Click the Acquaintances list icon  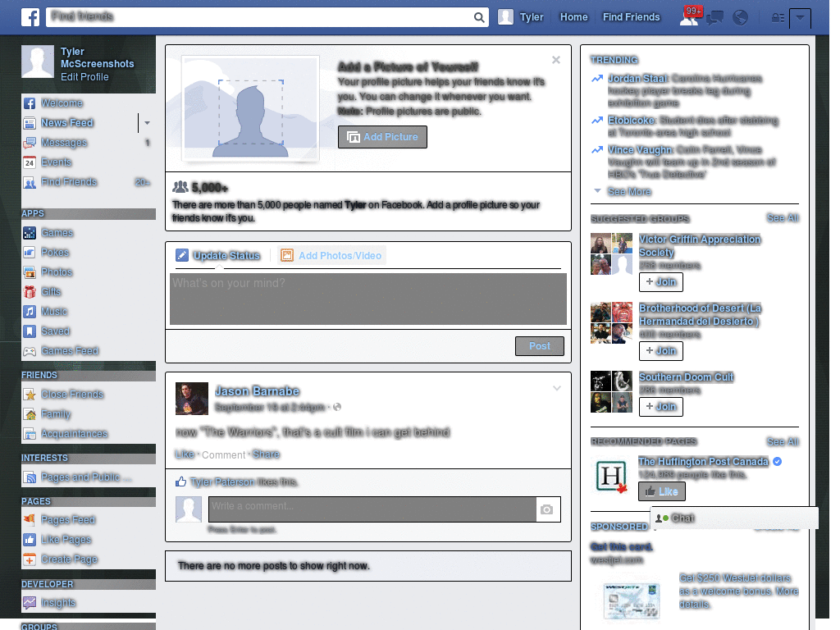30,434
